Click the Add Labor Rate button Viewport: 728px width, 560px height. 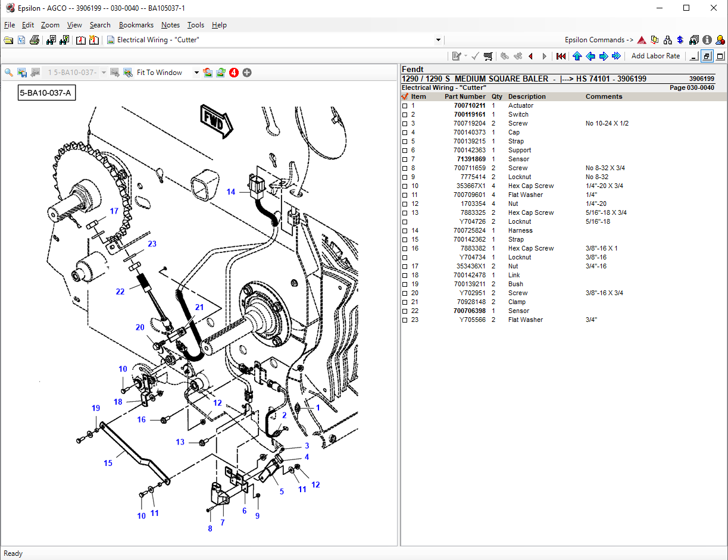tap(655, 56)
